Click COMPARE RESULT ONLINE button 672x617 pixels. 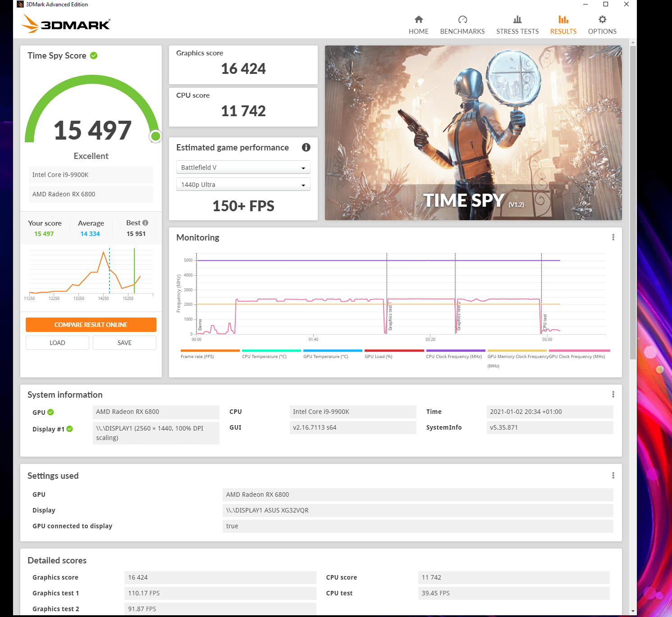(x=91, y=325)
